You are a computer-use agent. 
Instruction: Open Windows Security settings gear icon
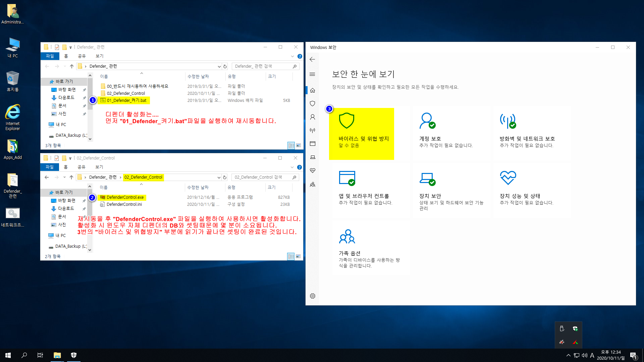tap(312, 296)
